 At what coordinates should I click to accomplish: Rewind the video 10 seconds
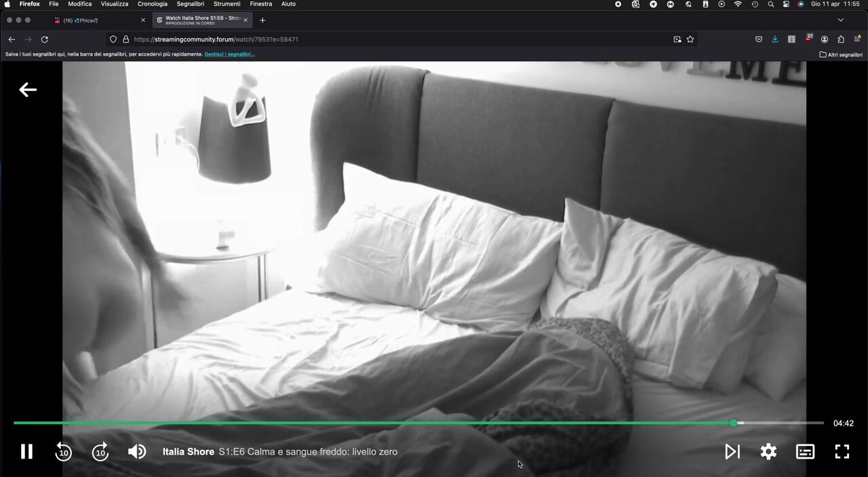point(63,451)
